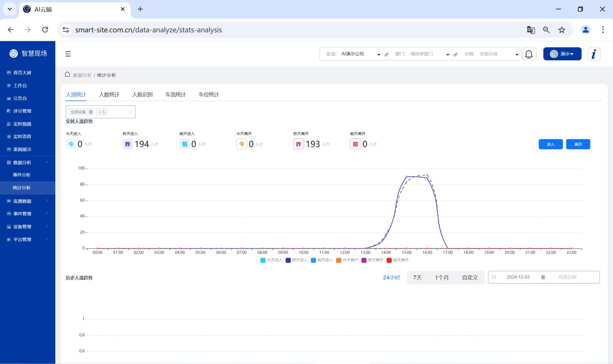Click 数据分析 breadcrumb link

pyautogui.click(x=82, y=75)
